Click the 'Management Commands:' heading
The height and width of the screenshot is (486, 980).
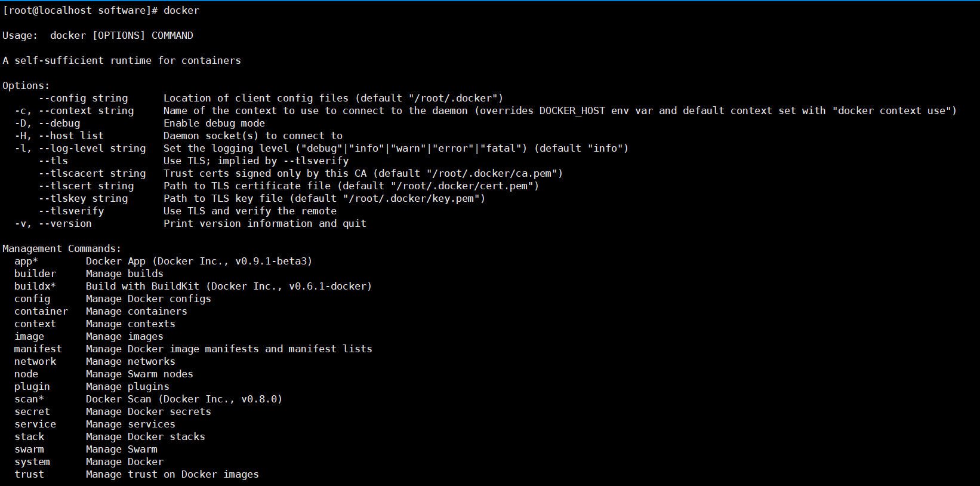(x=62, y=248)
